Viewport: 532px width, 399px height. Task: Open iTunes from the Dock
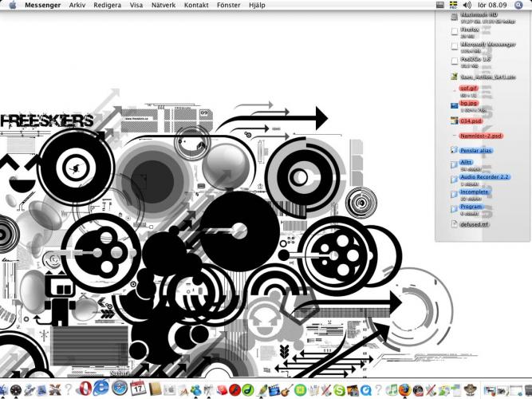pyautogui.click(x=391, y=389)
